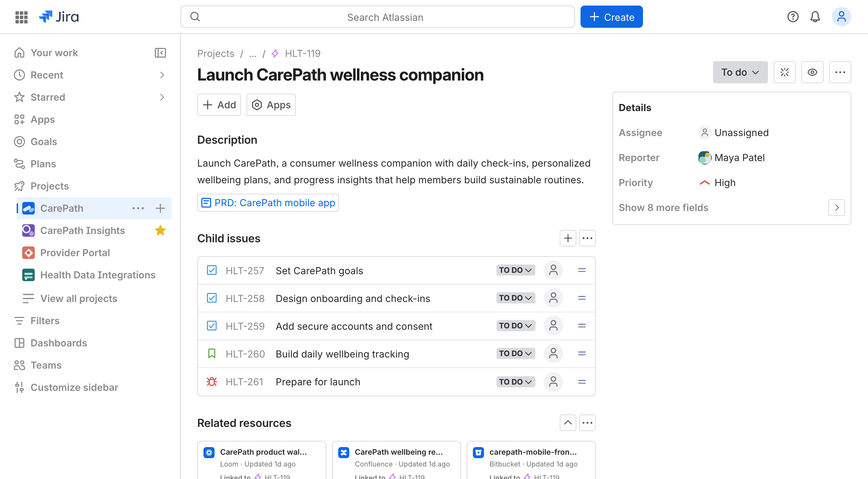Viewport: 868px width, 479px height.
Task: Click priority icon for Set CarePath goals
Action: (582, 270)
